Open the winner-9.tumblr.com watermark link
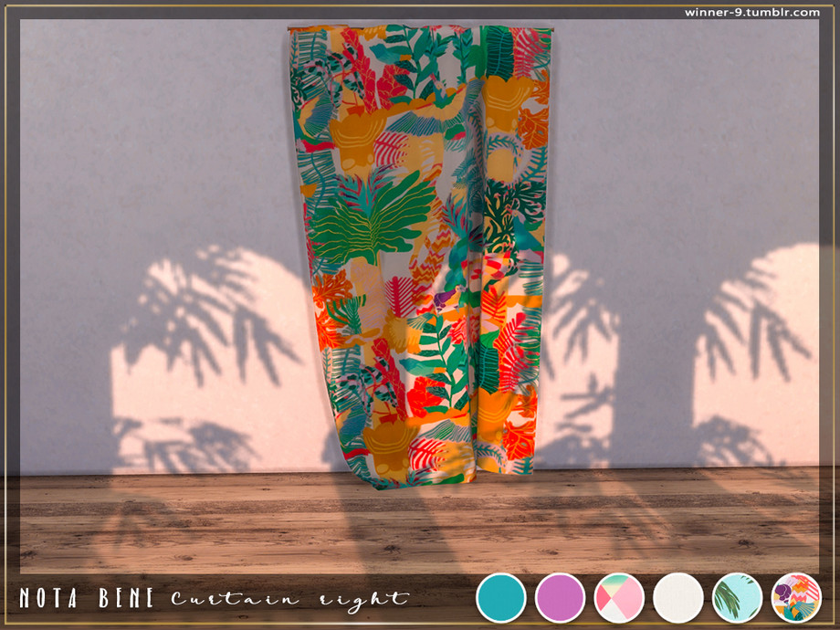This screenshot has width=840, height=630. [751, 12]
